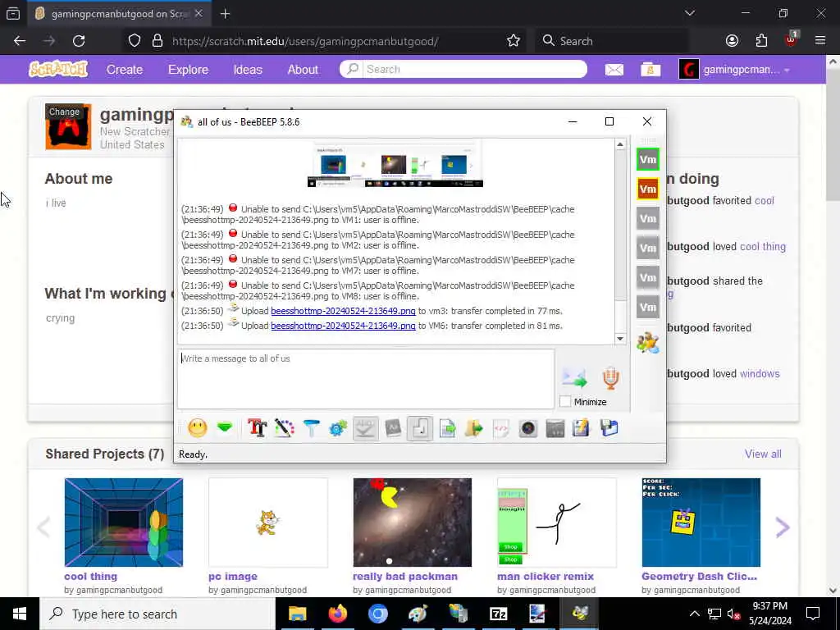Image resolution: width=840 pixels, height=630 pixels.
Task: Click the chat log scroll-up arrow
Action: coord(620,144)
